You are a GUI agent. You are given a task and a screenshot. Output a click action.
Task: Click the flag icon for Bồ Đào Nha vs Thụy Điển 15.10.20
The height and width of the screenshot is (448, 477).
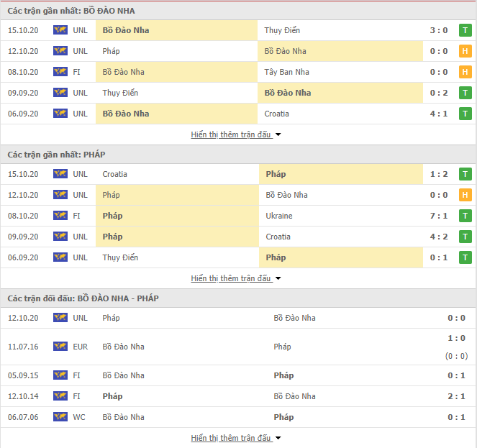point(60,30)
